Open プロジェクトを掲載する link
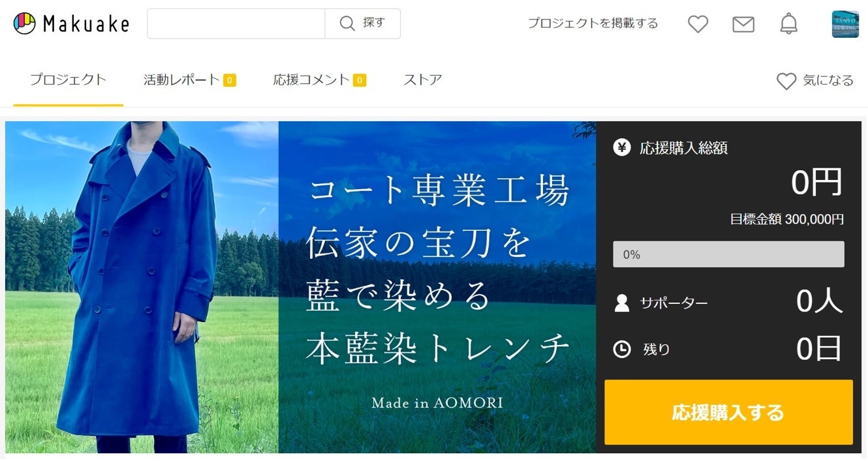 point(593,23)
